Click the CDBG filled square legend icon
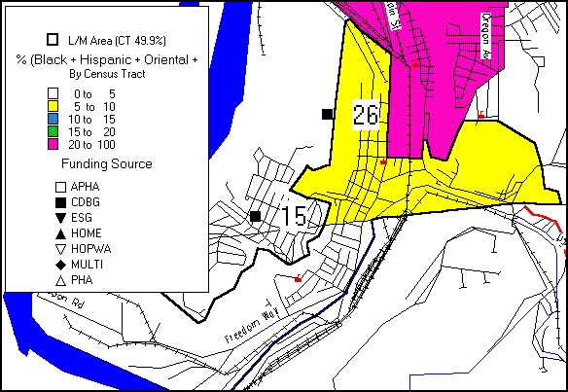The image size is (568, 392). pyautogui.click(x=60, y=202)
